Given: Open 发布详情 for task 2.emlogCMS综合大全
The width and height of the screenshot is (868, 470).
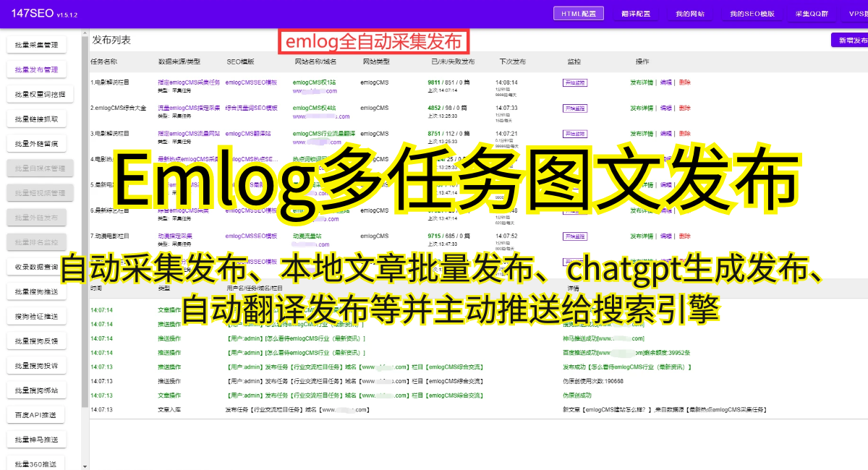Looking at the screenshot, I should pos(642,108).
